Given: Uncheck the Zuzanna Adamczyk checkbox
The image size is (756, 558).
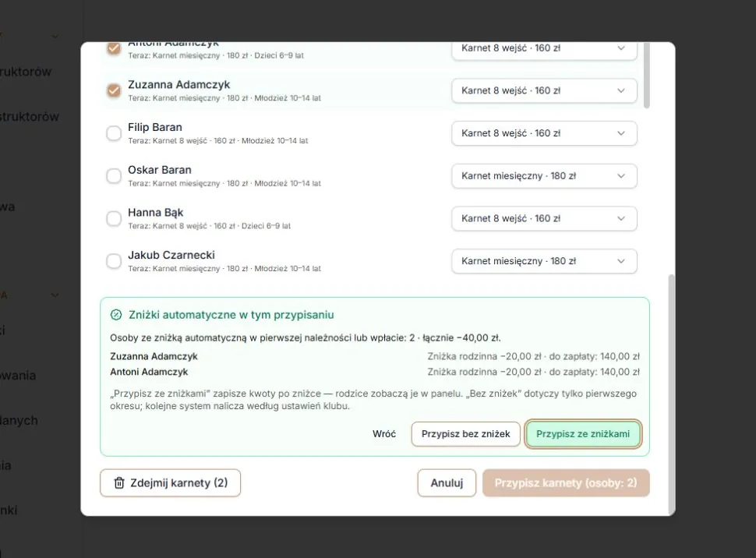Looking at the screenshot, I should click(114, 90).
